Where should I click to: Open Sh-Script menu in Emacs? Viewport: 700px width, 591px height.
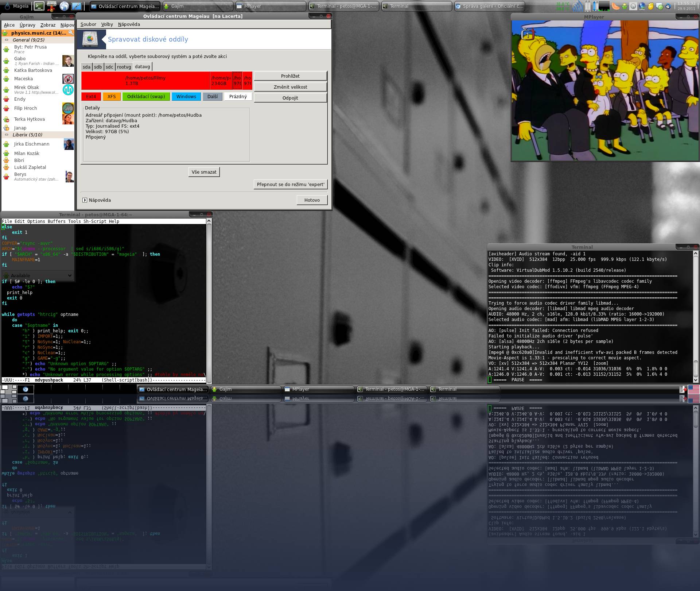[x=95, y=221]
